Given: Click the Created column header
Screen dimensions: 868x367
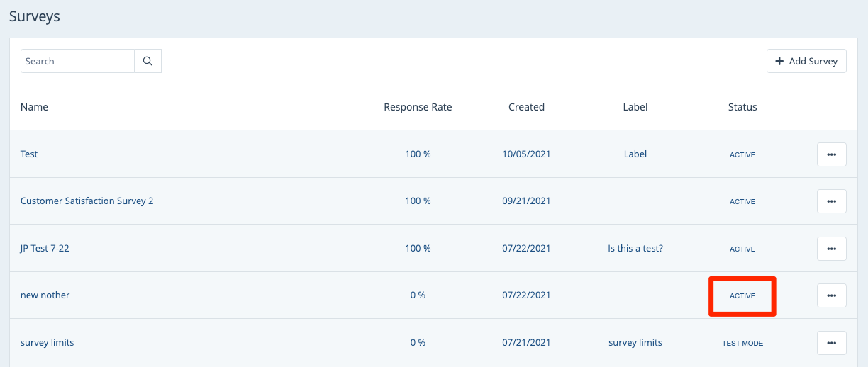Looking at the screenshot, I should pos(526,107).
